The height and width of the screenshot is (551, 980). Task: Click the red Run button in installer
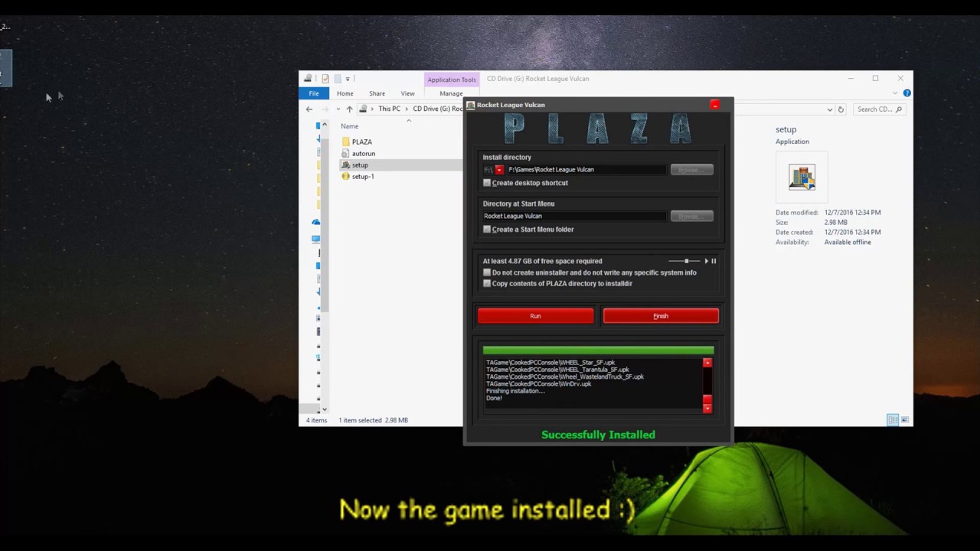click(535, 316)
